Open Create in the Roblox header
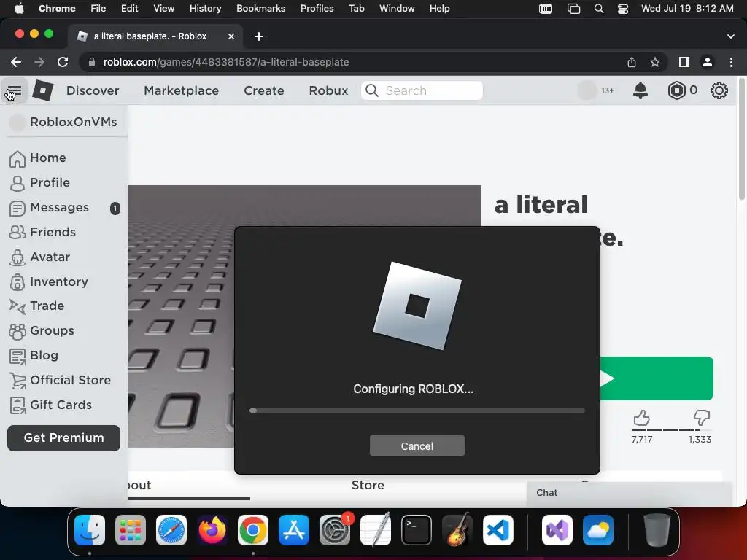747x560 pixels. [x=264, y=90]
